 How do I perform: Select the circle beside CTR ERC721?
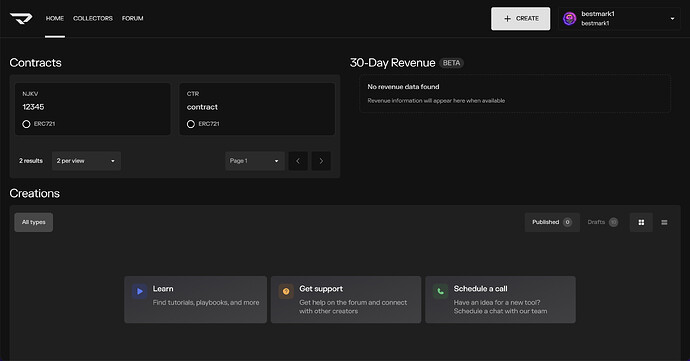click(x=191, y=124)
